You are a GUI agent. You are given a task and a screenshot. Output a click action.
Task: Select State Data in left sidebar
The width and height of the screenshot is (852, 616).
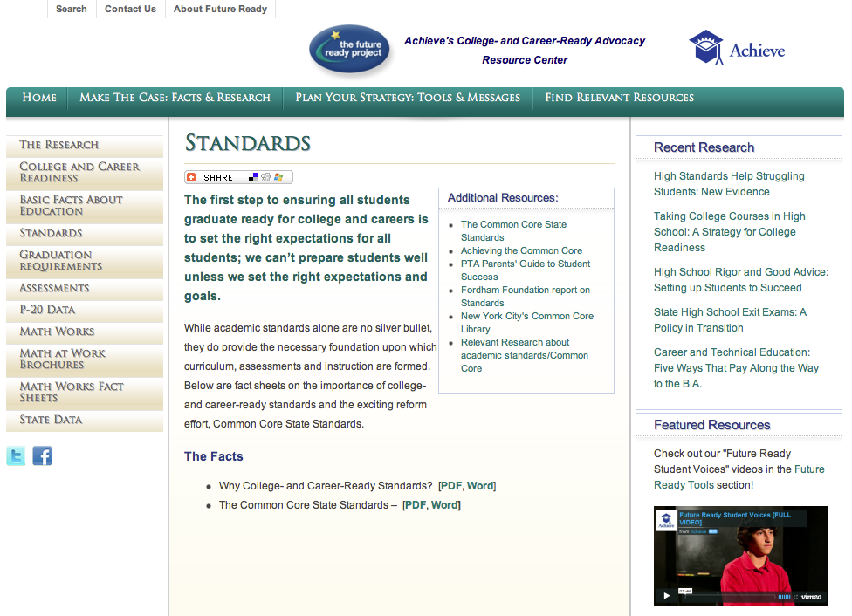[x=85, y=420]
